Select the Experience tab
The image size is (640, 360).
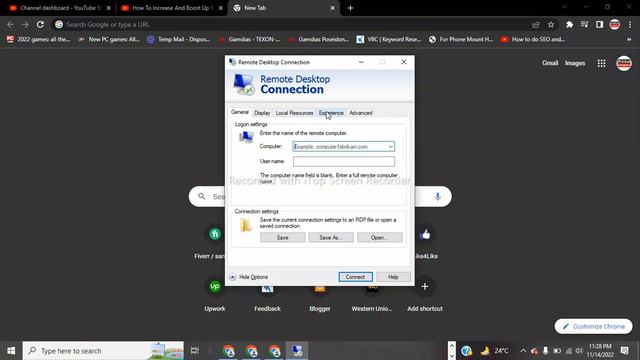(x=331, y=113)
